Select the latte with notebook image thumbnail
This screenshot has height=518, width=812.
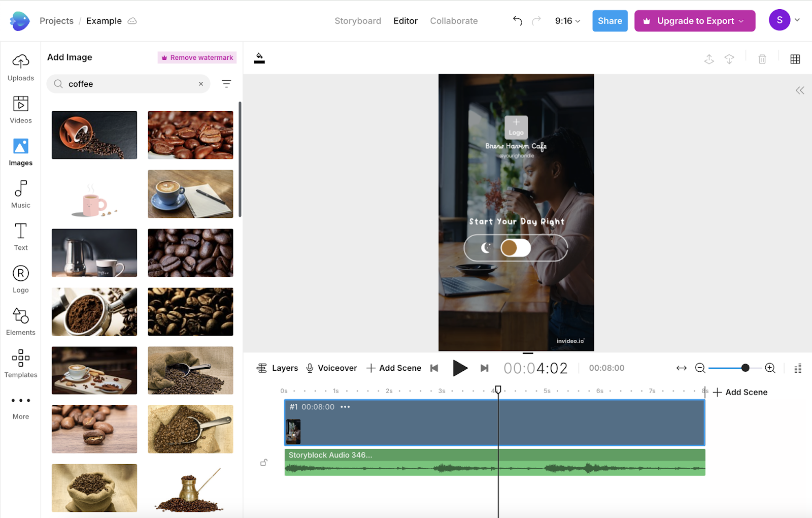pyautogui.click(x=190, y=193)
